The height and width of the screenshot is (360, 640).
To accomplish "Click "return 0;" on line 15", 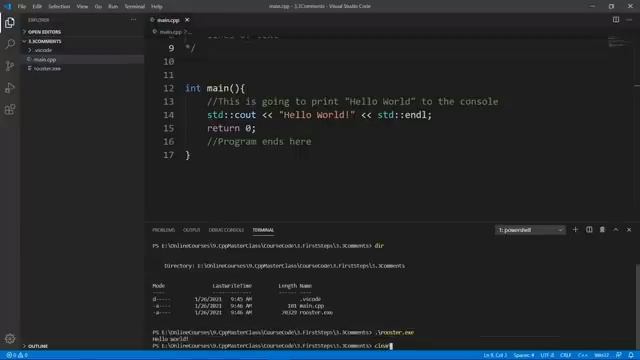I will click(x=231, y=128).
